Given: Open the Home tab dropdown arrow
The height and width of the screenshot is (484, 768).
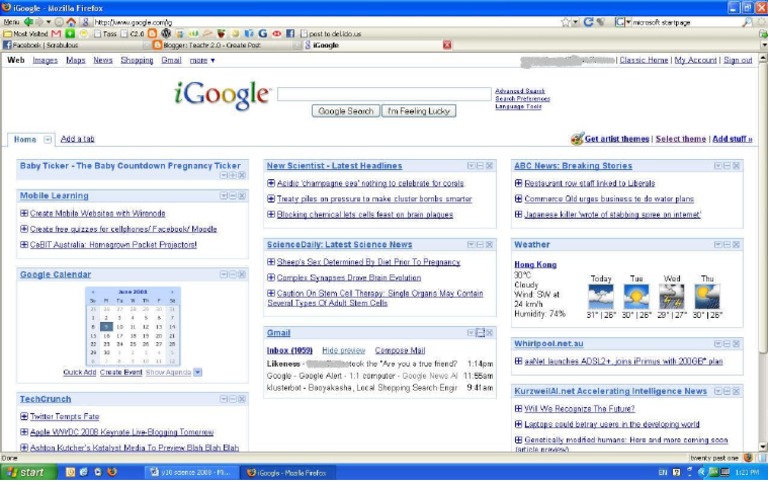Looking at the screenshot, I should 47,140.
